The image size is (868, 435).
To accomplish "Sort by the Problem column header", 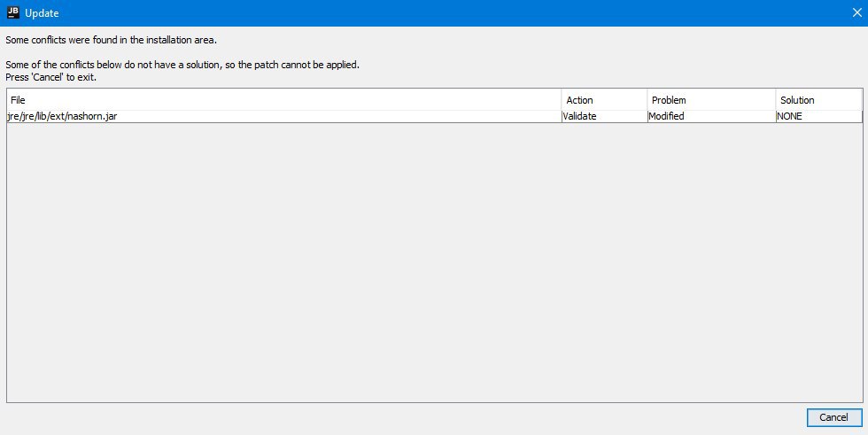I will [x=711, y=100].
